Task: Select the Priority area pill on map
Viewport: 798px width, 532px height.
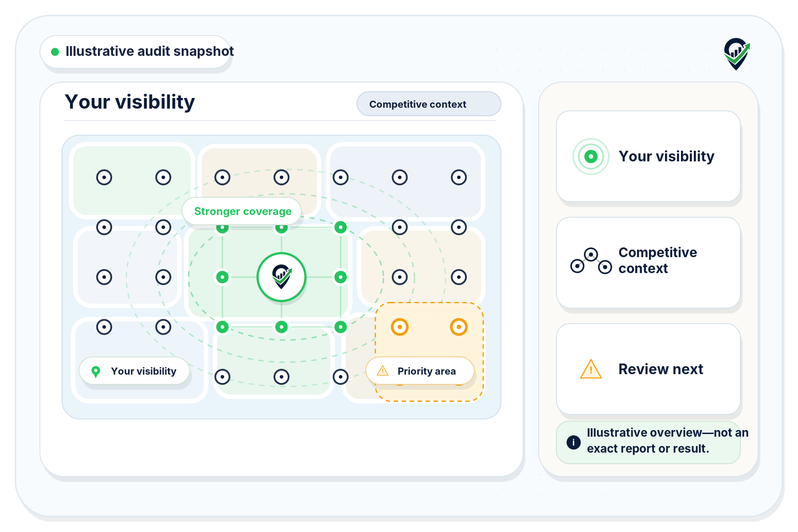Action: [420, 371]
